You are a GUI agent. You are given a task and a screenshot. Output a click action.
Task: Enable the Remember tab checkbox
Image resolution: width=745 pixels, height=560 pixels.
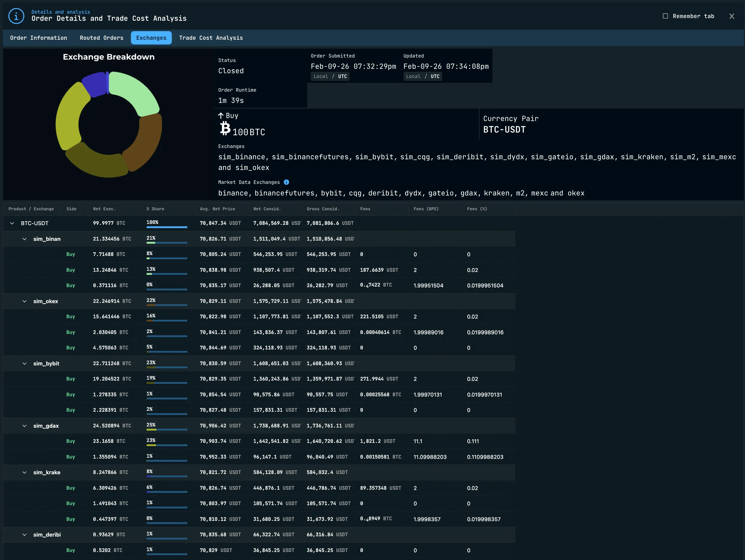tap(665, 16)
